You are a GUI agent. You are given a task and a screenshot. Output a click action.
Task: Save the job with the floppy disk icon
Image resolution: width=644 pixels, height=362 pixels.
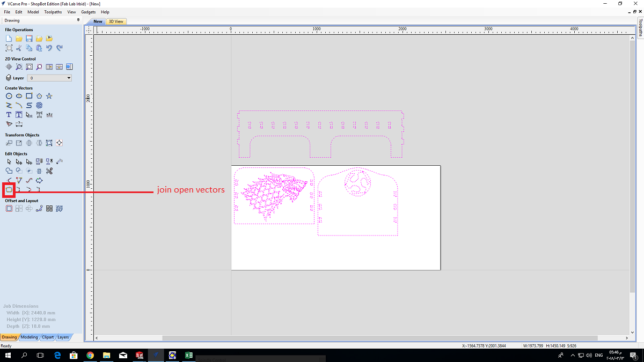click(29, 39)
